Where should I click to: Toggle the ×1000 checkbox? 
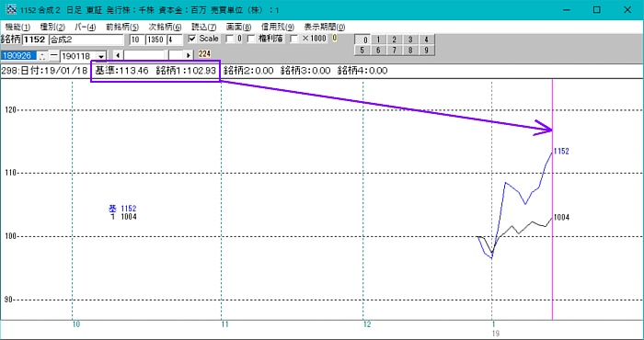pyautogui.click(x=294, y=39)
